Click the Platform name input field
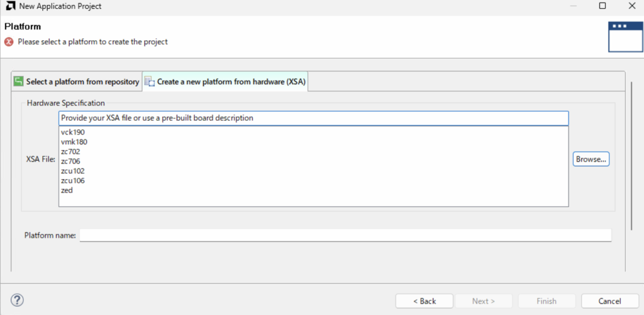Screen dimensions: 644x315 [x=345, y=235]
